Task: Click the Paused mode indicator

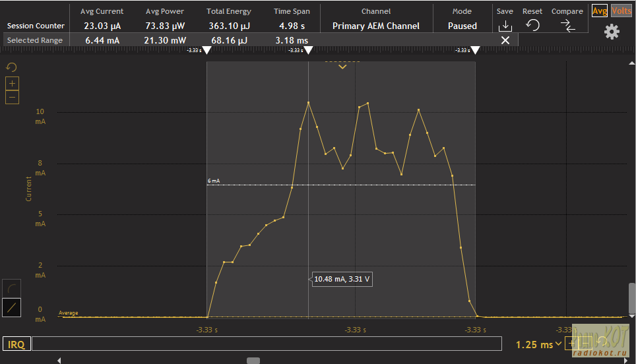Action: pos(462,26)
